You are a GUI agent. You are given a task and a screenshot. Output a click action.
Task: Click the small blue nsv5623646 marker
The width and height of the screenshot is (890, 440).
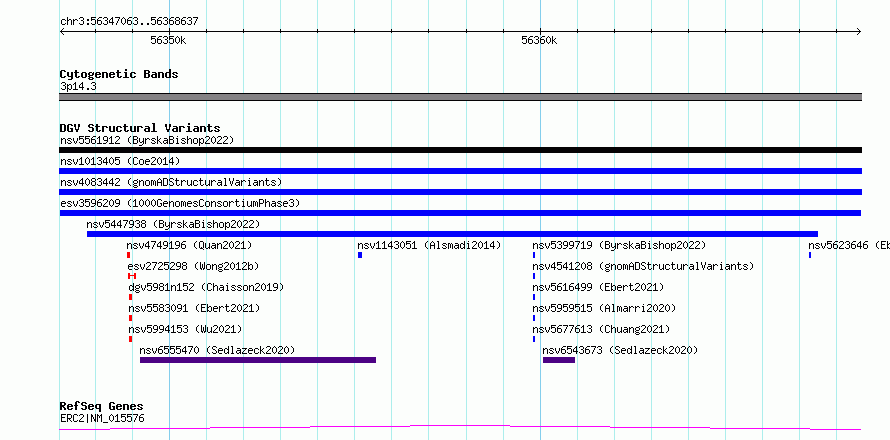[810, 255]
